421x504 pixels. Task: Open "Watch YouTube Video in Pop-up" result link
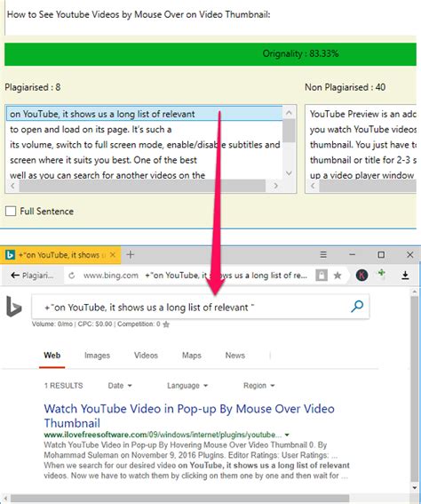(189, 416)
